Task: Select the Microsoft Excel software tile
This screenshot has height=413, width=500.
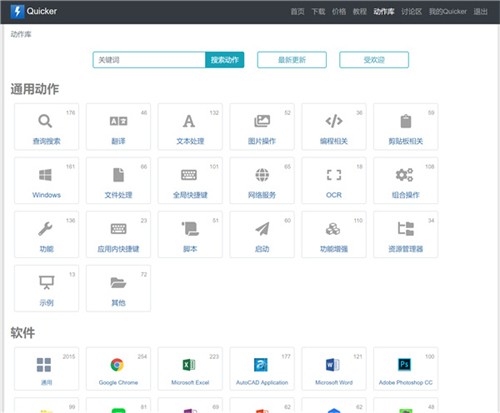Action: click(x=190, y=369)
